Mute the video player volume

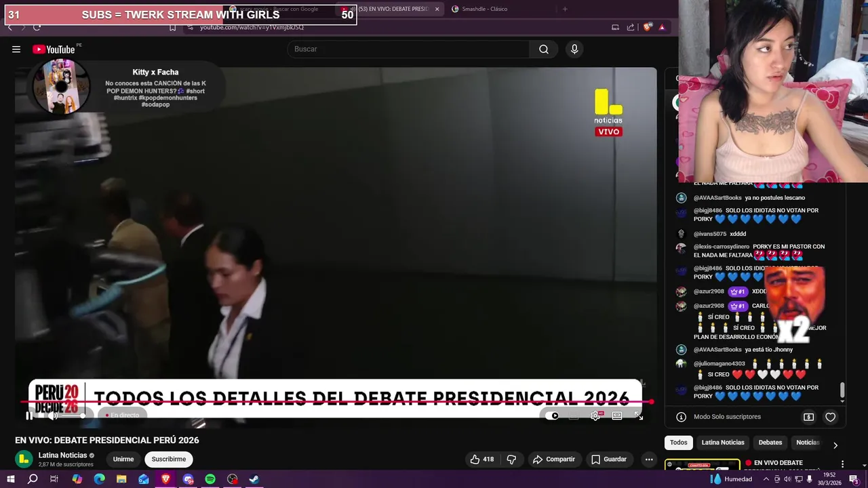click(52, 415)
